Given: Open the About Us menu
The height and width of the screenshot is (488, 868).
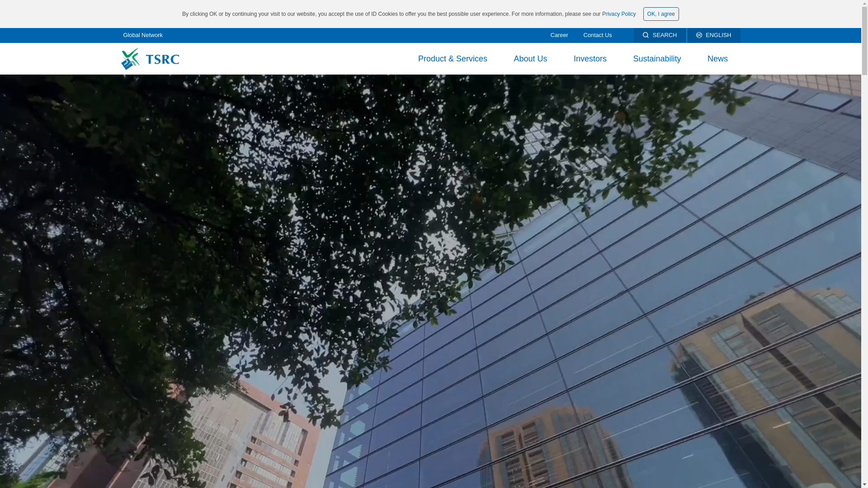Looking at the screenshot, I should (530, 59).
